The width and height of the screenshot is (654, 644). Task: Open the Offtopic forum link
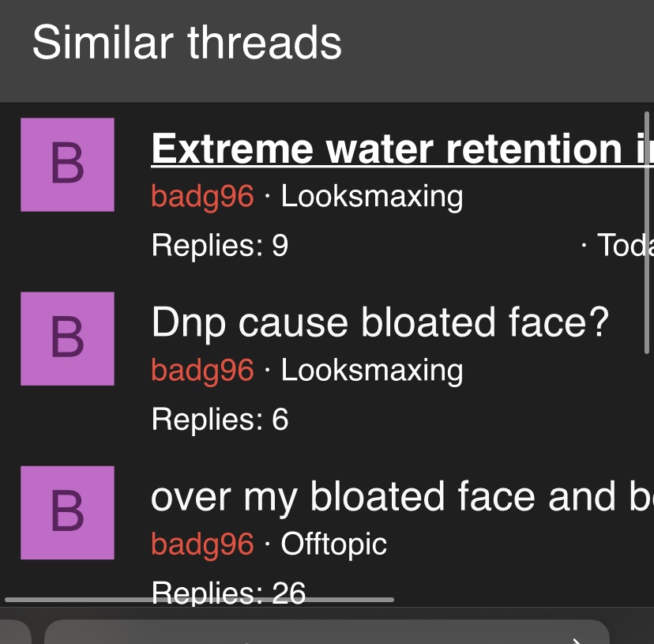[x=333, y=544]
